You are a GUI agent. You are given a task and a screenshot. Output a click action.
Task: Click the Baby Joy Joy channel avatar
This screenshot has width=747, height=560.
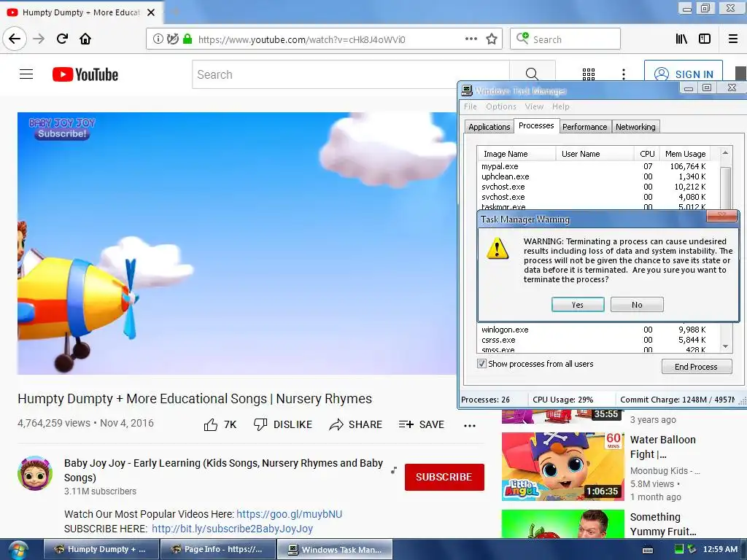[x=35, y=473]
